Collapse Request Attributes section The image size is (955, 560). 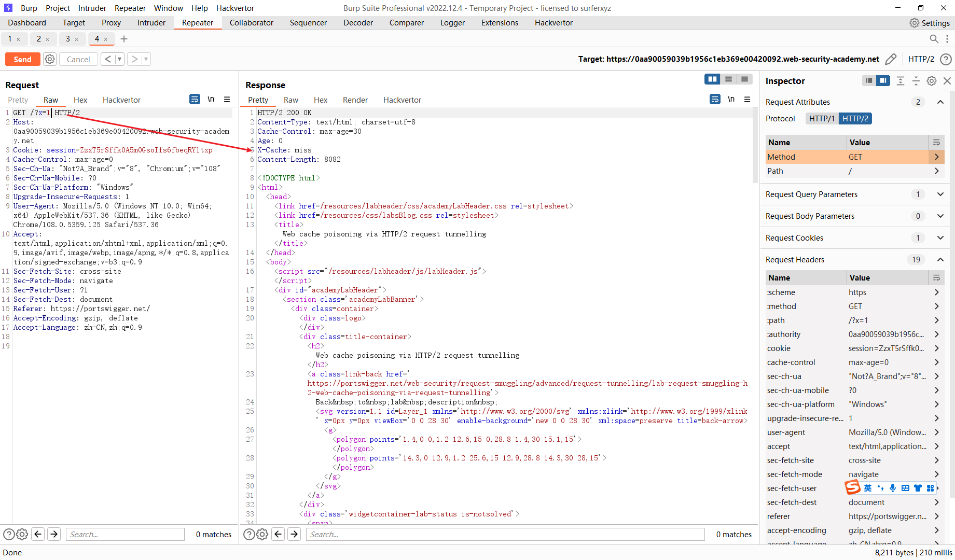point(940,102)
